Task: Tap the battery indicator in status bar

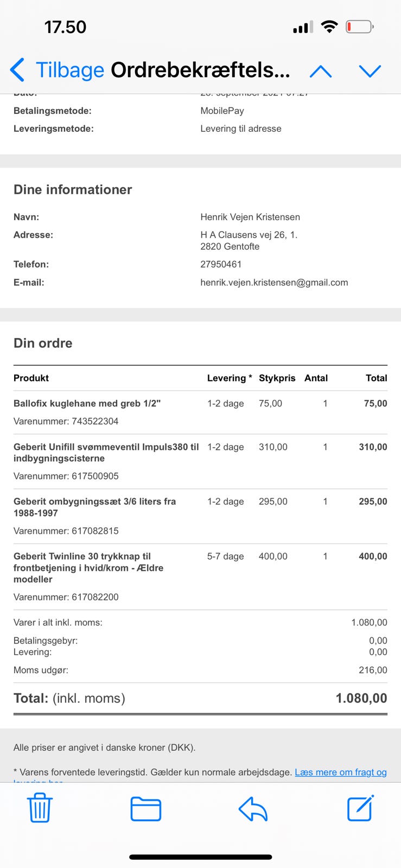Action: coord(359,27)
